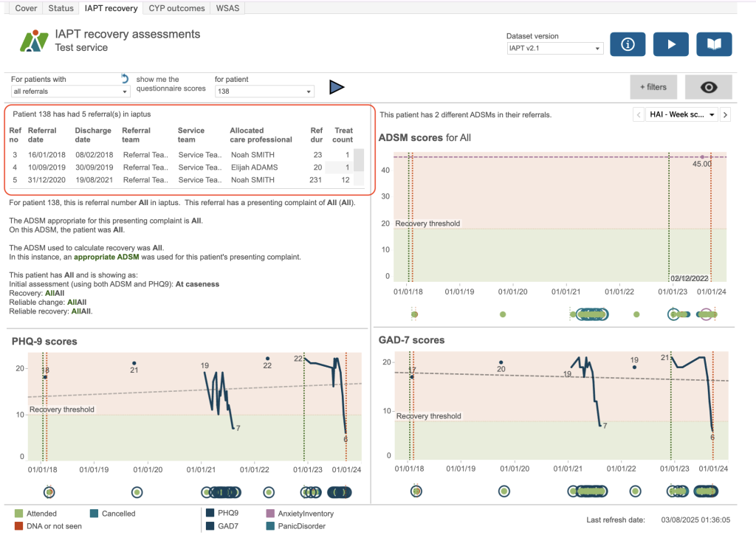
Task: Click the IAPT logo icon
Action: (x=34, y=41)
